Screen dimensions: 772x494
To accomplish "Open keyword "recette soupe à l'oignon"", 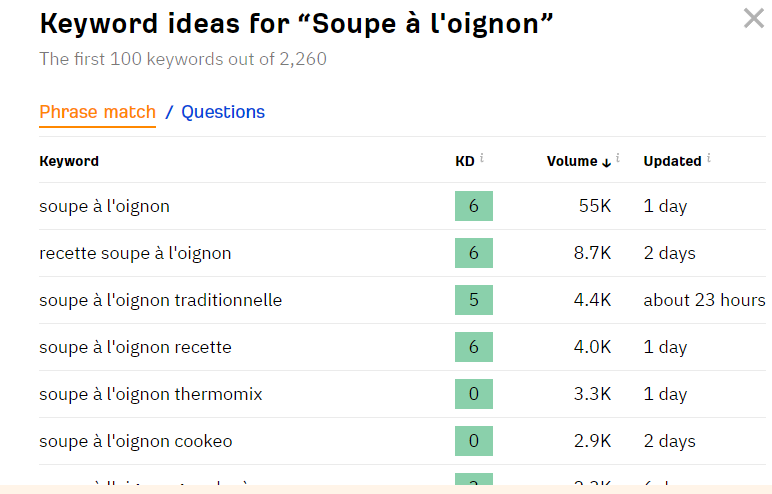I will point(135,254).
